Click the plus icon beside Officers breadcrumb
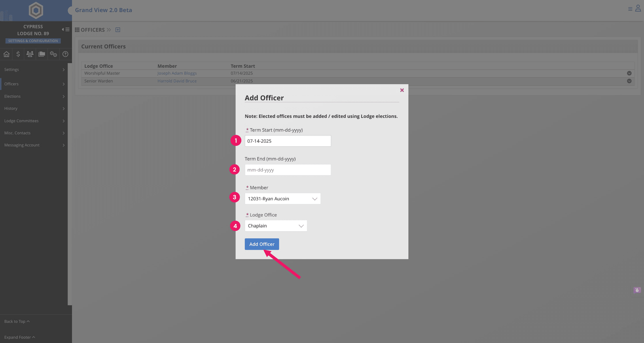Screen dimensions: 644x343 tap(118, 30)
